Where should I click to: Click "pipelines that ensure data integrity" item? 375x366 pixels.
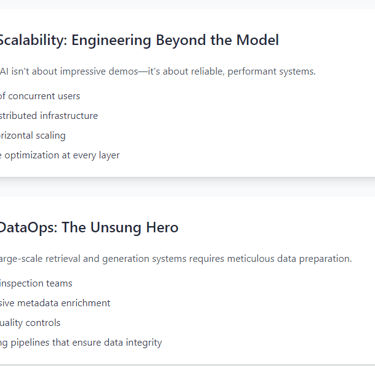pyautogui.click(x=81, y=342)
